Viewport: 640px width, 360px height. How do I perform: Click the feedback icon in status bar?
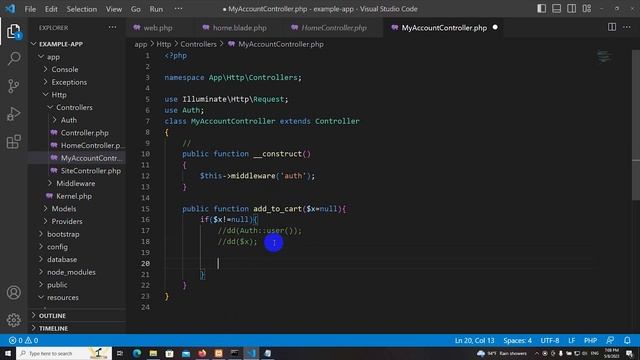point(610,340)
